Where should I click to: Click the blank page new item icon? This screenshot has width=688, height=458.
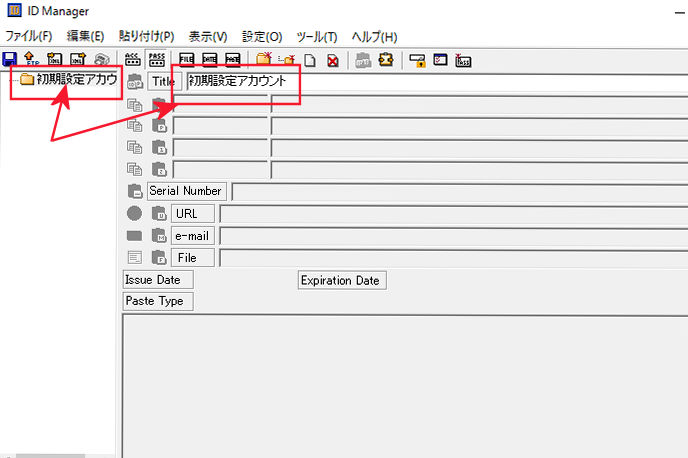(310, 60)
